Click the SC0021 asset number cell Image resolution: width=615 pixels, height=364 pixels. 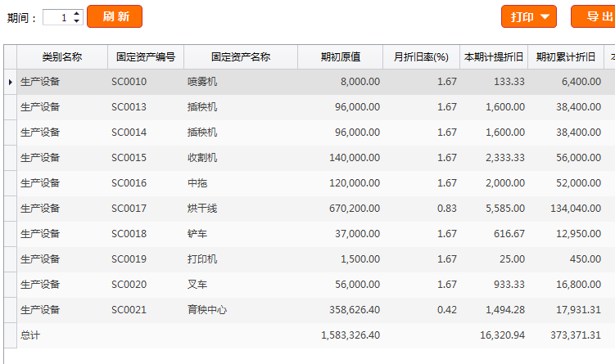(129, 310)
